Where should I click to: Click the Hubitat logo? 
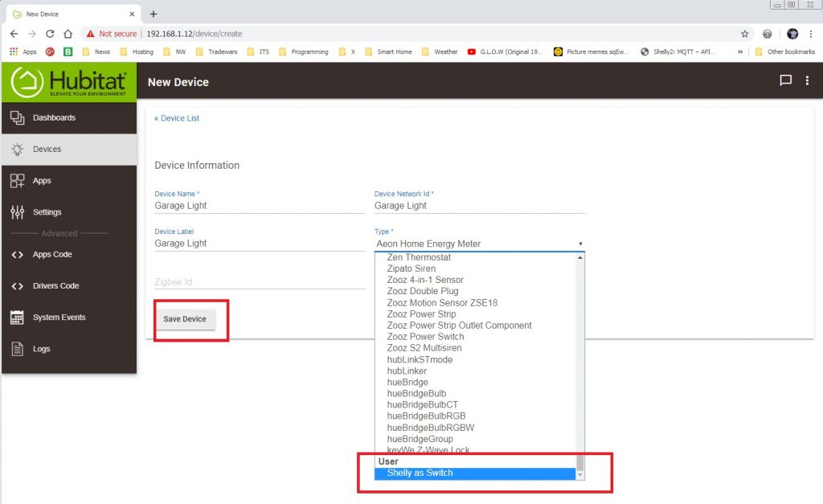point(69,83)
